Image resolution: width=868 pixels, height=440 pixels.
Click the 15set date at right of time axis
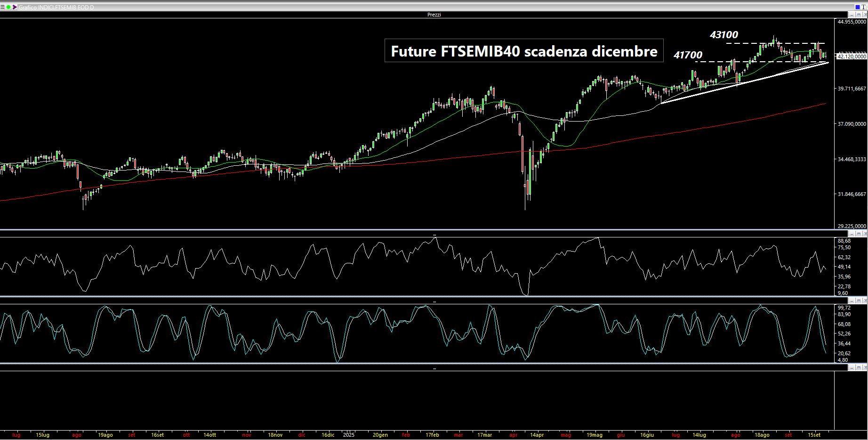[x=814, y=435]
